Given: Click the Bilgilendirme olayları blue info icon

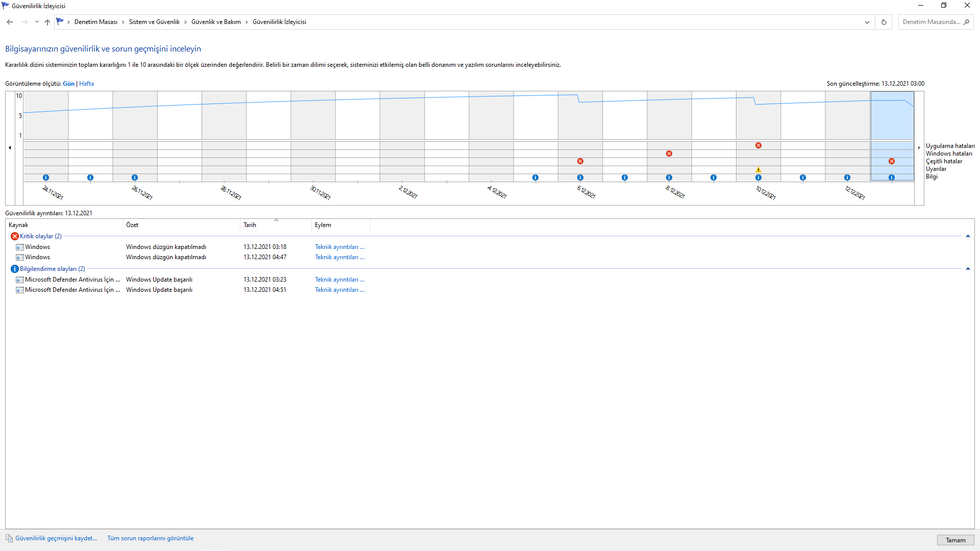Looking at the screenshot, I should coord(15,269).
